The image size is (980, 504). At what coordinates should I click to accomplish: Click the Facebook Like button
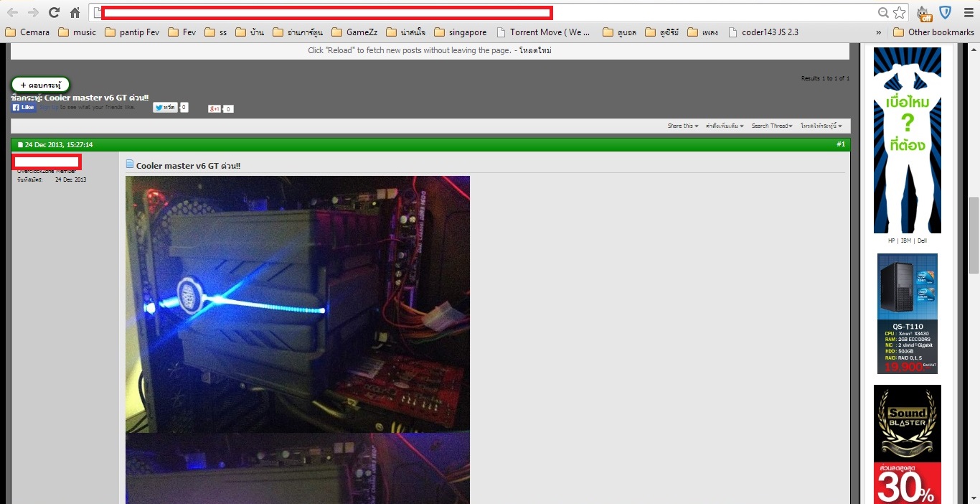click(x=23, y=107)
